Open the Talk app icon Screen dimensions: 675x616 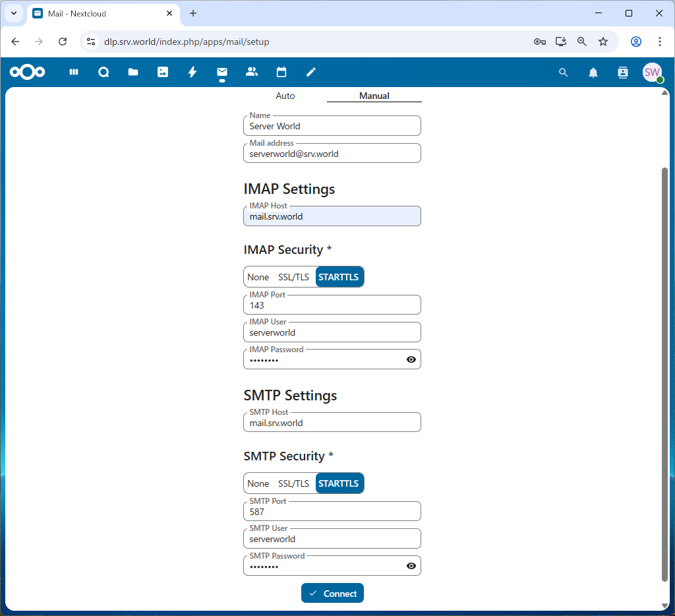coord(103,72)
